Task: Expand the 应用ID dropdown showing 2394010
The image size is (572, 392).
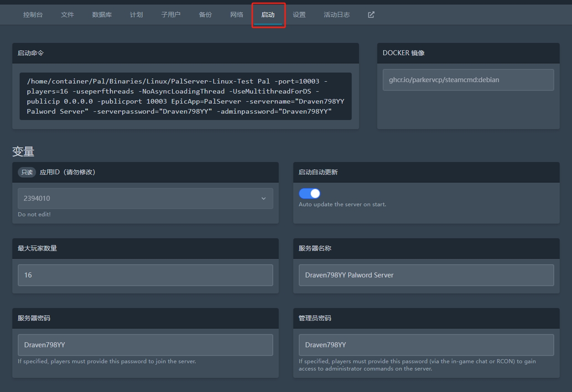Action: (146, 199)
